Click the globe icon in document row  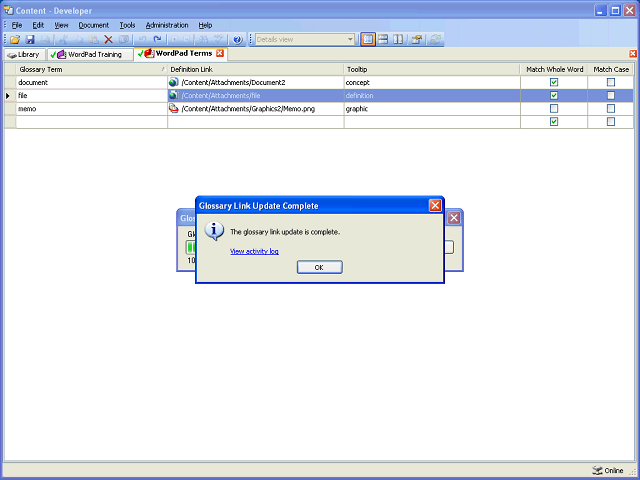point(173,82)
